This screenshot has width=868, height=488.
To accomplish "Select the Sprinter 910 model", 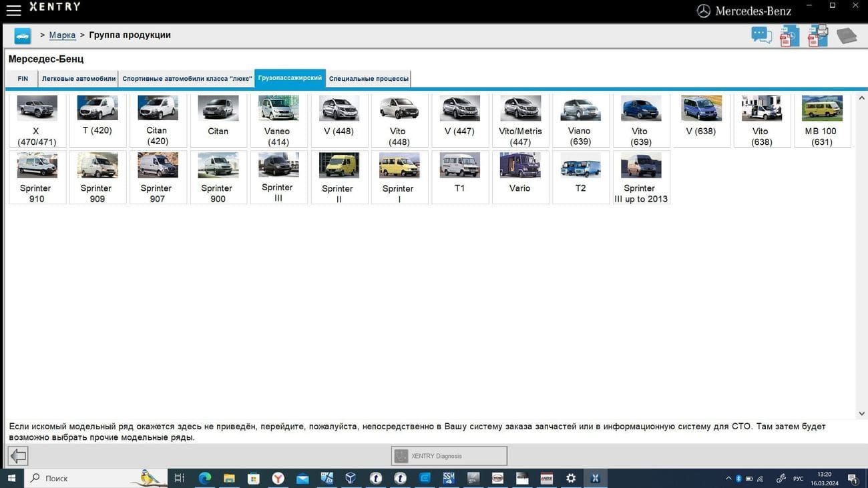I will click(37, 177).
